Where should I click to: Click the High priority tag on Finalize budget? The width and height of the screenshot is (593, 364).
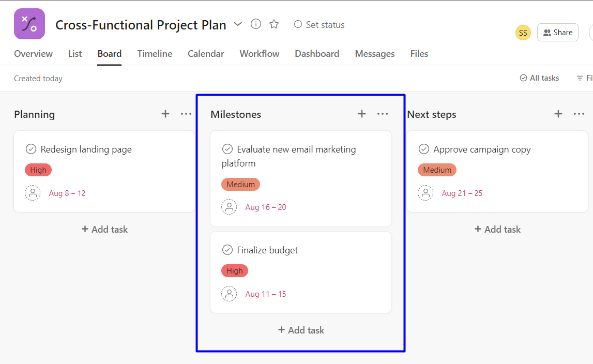coord(235,270)
